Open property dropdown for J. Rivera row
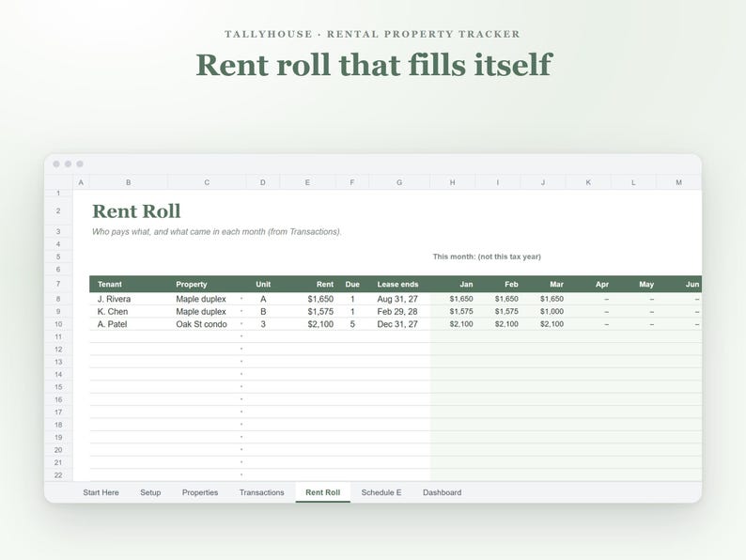The height and width of the screenshot is (560, 746). coord(241,299)
